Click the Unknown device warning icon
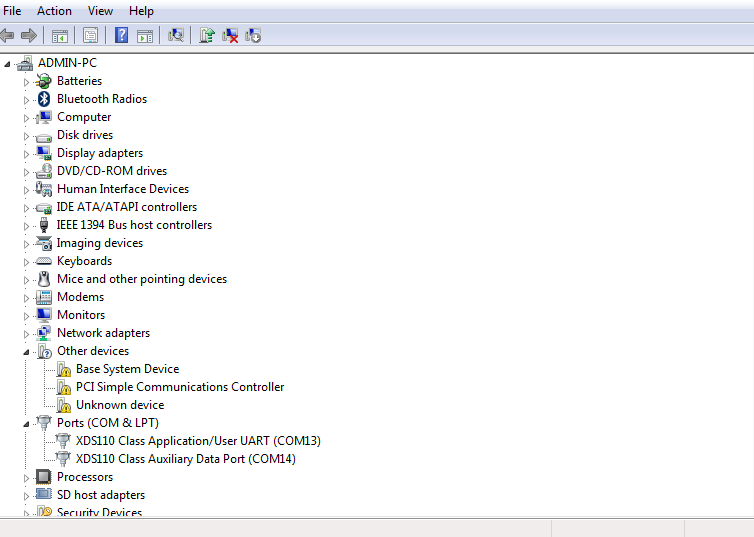This screenshot has height=537, width=754. 63,405
